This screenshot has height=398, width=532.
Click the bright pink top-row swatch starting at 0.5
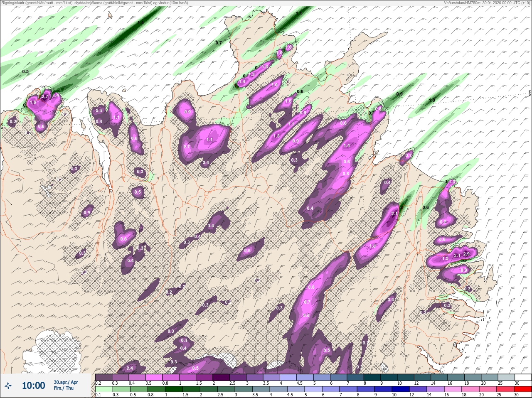(x=154, y=377)
